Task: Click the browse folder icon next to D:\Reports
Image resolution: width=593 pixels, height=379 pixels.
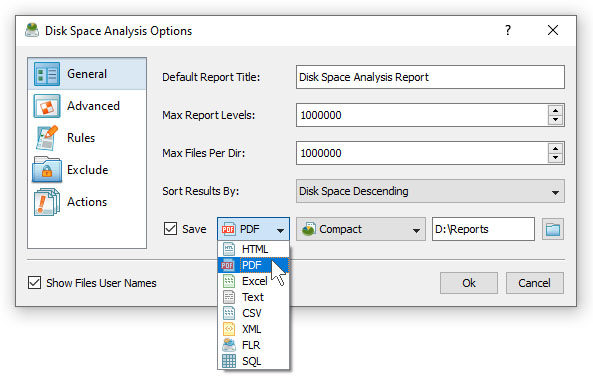Action: pyautogui.click(x=553, y=229)
